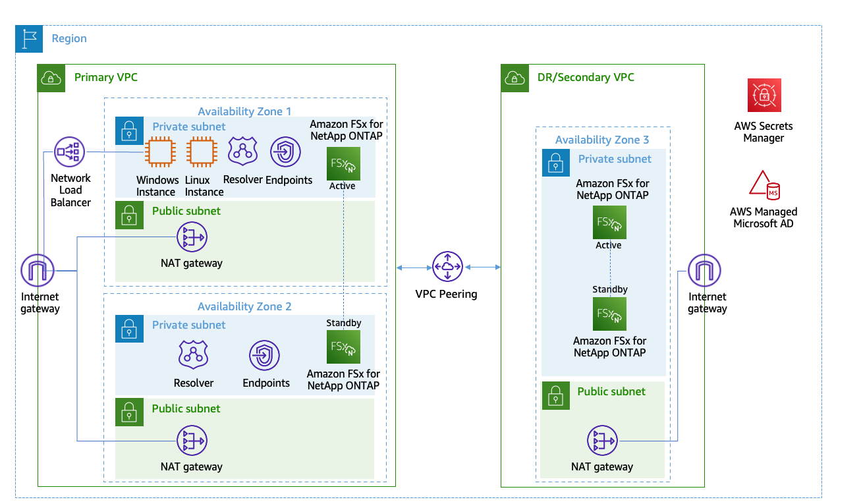The height and width of the screenshot is (504, 861).
Task: Click the Network Load Balancer icon
Action: (x=70, y=153)
